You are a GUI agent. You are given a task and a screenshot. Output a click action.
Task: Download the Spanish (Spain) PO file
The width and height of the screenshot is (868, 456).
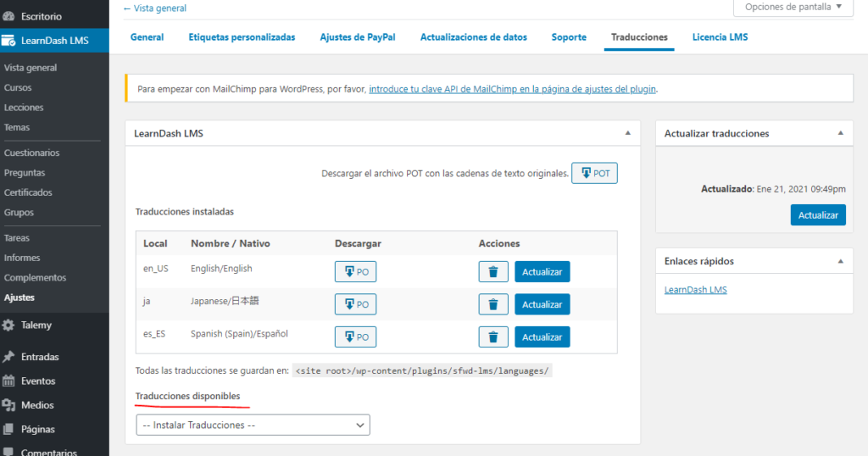[x=355, y=337]
